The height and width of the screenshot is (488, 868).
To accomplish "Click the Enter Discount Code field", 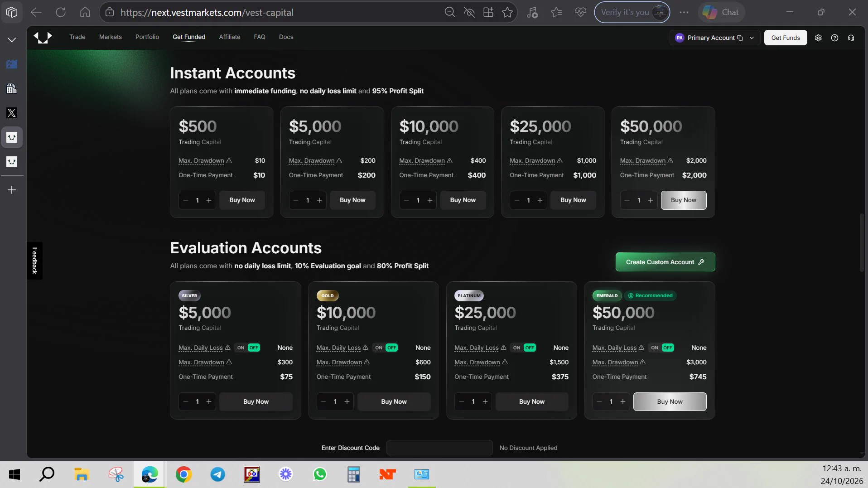I will pos(439,448).
